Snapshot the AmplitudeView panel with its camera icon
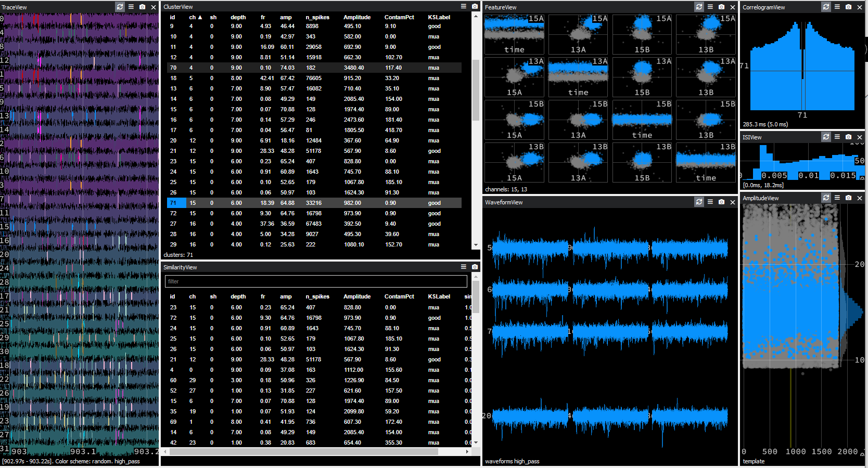868x468 pixels. click(848, 198)
